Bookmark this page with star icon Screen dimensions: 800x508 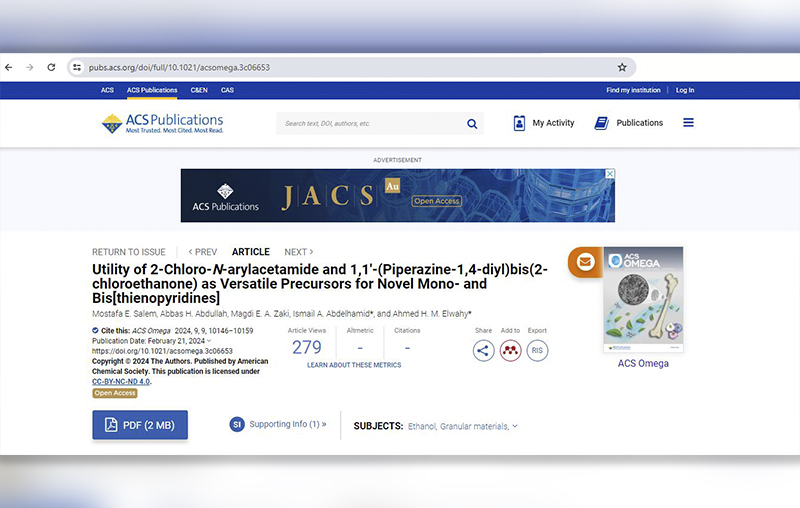622,68
